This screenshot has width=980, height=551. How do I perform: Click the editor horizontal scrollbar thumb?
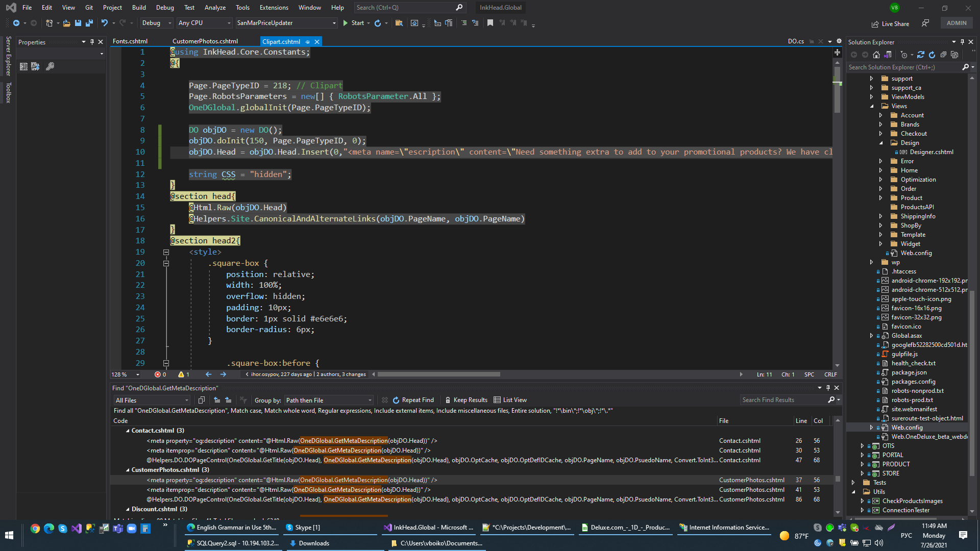(438, 374)
